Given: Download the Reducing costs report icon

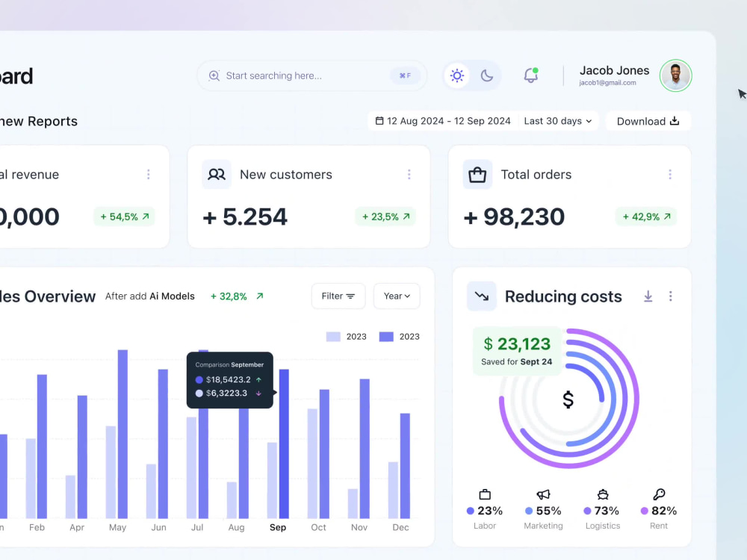Looking at the screenshot, I should pos(648,296).
